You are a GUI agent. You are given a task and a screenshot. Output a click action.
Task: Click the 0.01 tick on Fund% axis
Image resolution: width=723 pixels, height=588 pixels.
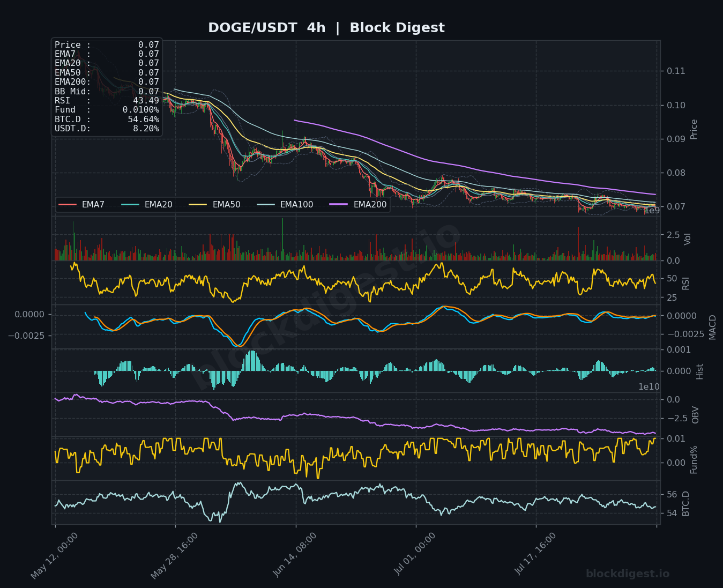[x=676, y=438]
